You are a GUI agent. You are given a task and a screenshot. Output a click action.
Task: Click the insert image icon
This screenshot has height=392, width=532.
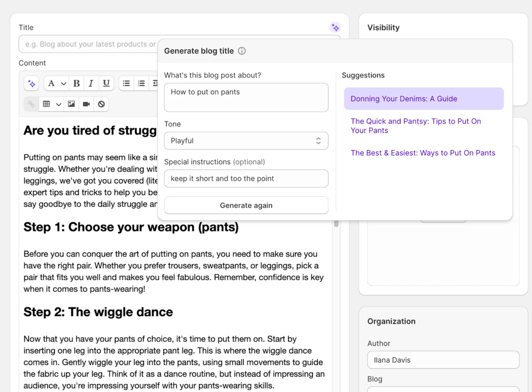(x=71, y=104)
